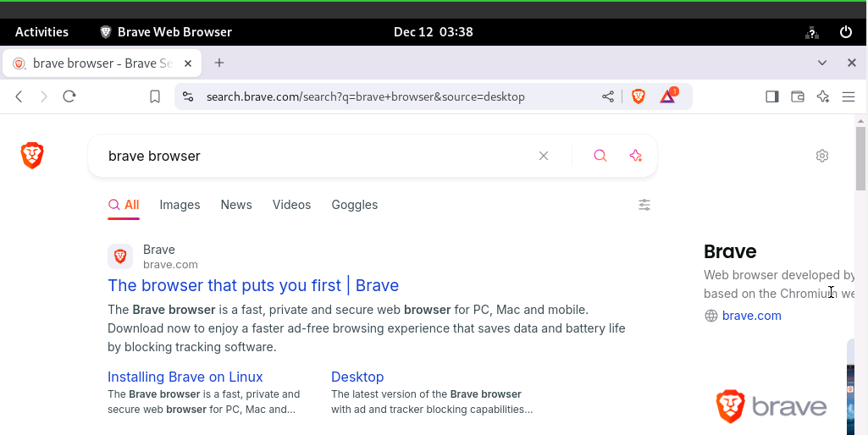Close the brave browser tab
This screenshot has height=435, width=868.
point(188,63)
